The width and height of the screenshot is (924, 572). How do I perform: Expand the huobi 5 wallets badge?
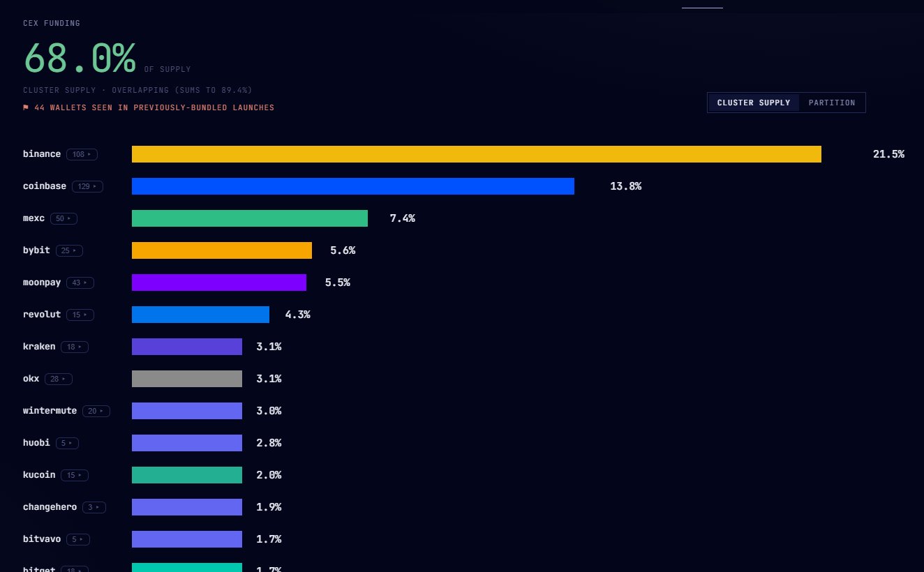tap(67, 443)
